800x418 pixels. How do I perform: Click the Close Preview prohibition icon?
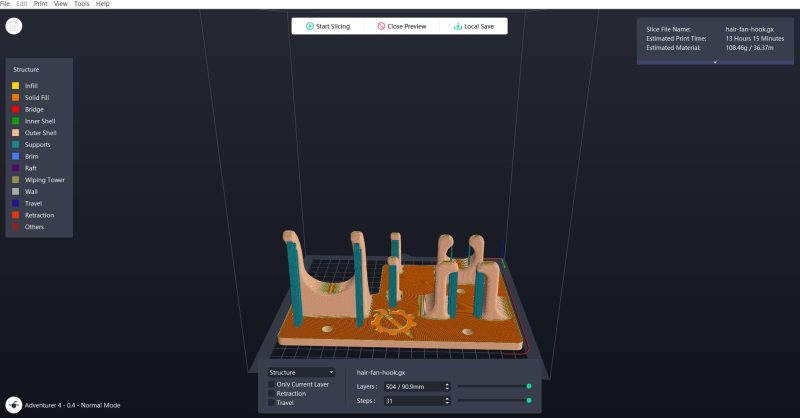click(x=381, y=26)
